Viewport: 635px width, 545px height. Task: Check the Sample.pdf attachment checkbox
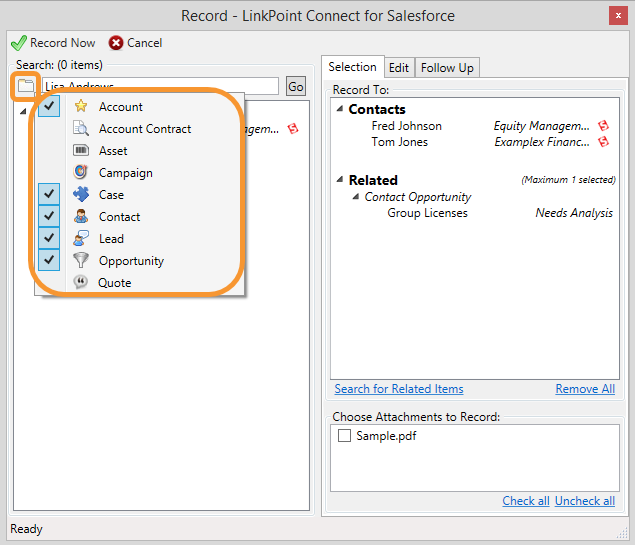click(x=344, y=436)
